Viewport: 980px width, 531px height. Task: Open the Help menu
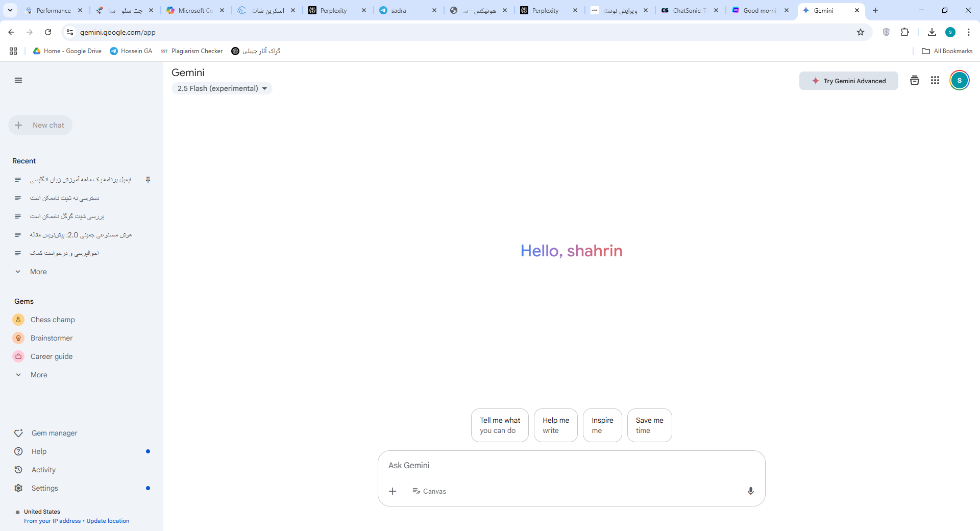tap(39, 451)
